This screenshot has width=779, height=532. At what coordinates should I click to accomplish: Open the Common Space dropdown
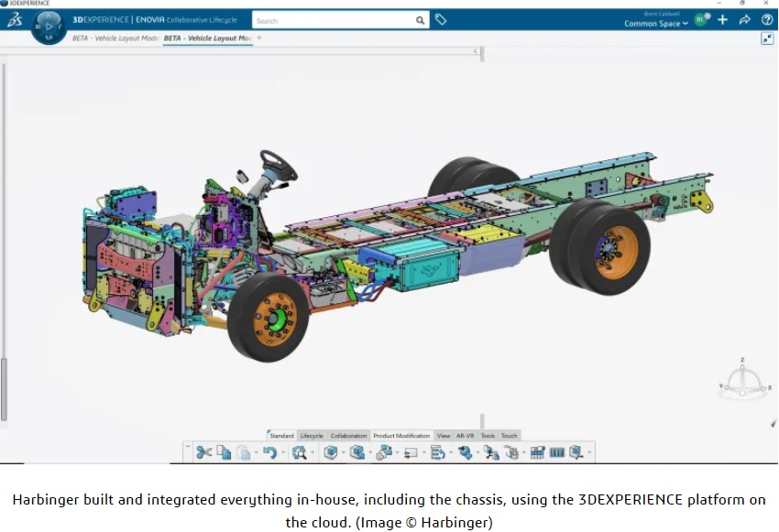coord(656,23)
